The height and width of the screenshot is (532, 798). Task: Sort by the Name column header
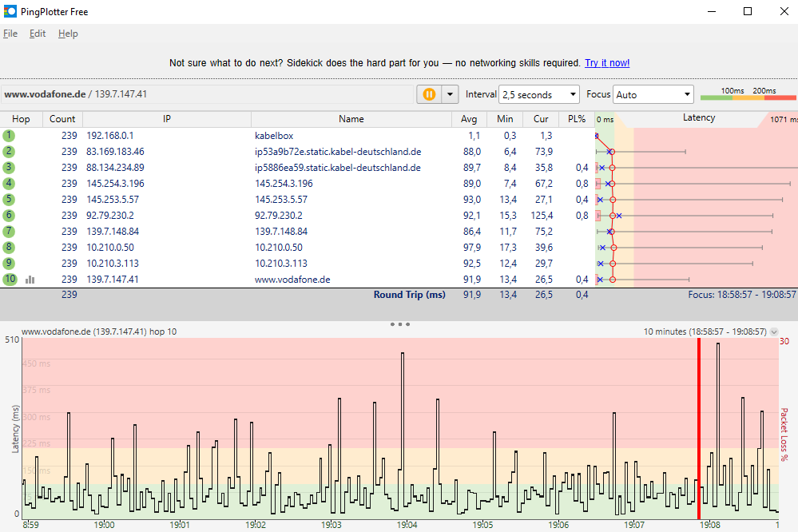click(351, 119)
